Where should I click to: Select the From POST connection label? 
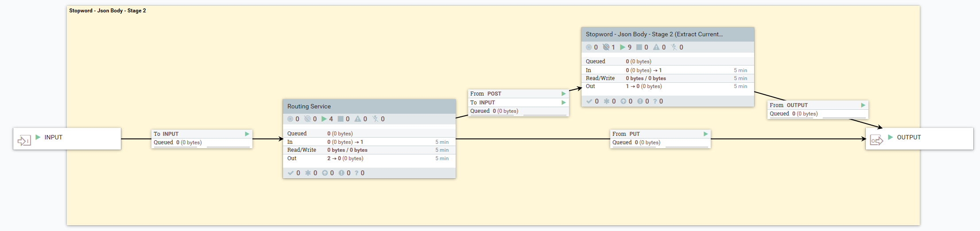point(486,93)
